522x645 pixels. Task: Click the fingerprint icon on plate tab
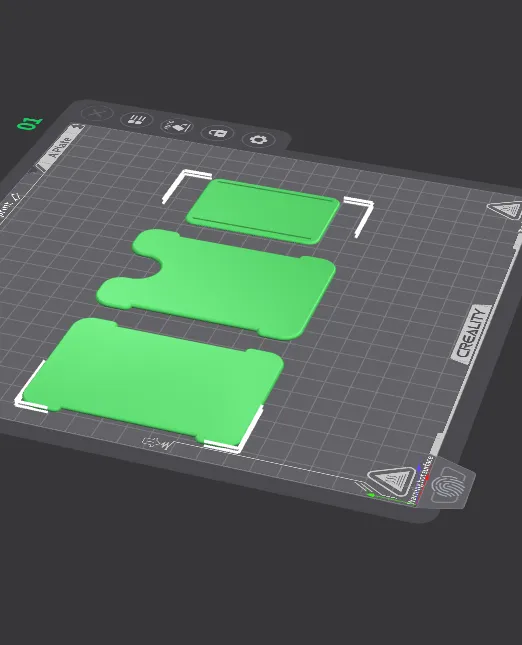click(449, 485)
